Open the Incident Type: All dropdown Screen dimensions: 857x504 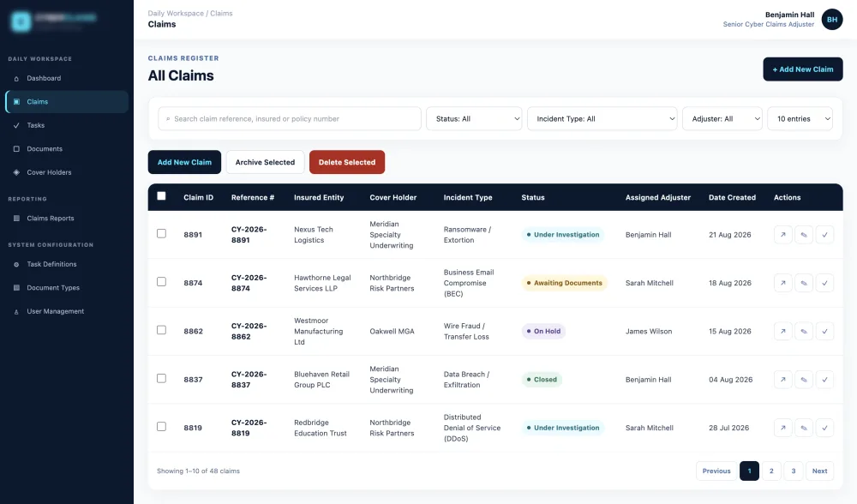pos(602,118)
